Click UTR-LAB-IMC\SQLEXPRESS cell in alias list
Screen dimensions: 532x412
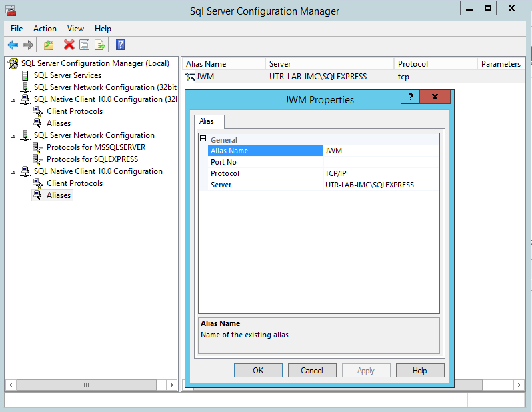click(x=318, y=77)
